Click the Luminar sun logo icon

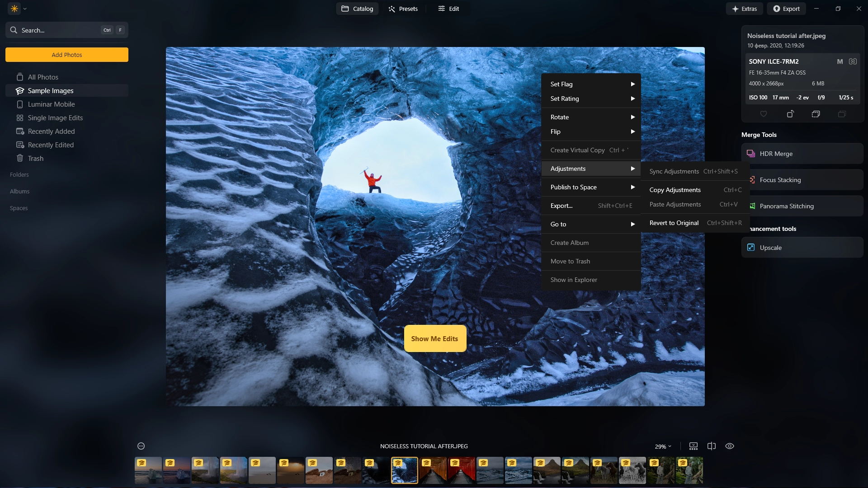tap(14, 9)
